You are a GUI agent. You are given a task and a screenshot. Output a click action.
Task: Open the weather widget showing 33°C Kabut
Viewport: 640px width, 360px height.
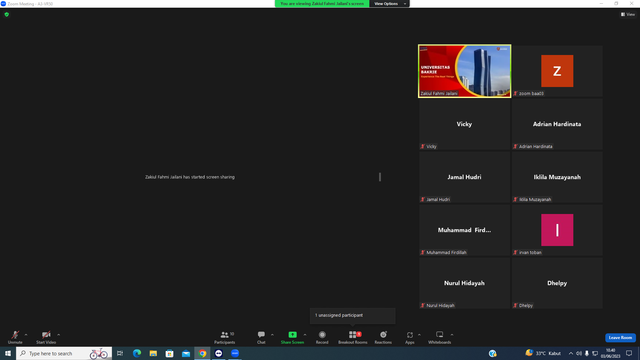[543, 353]
